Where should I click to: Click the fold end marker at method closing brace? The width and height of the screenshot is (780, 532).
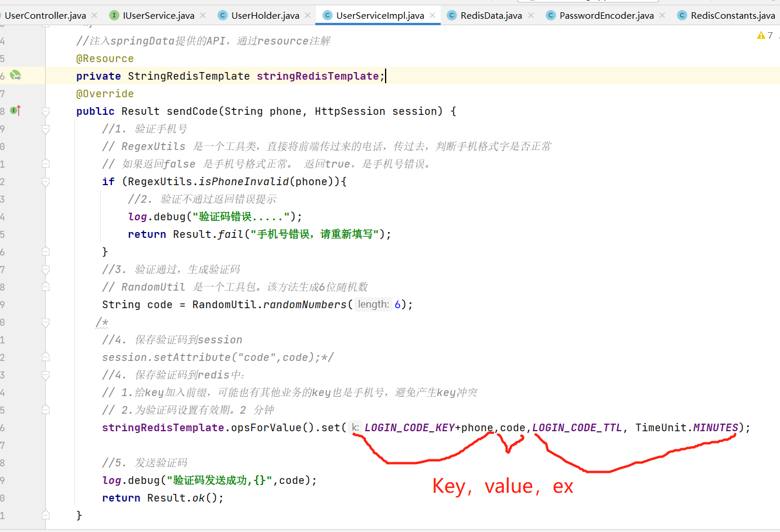tap(46, 515)
